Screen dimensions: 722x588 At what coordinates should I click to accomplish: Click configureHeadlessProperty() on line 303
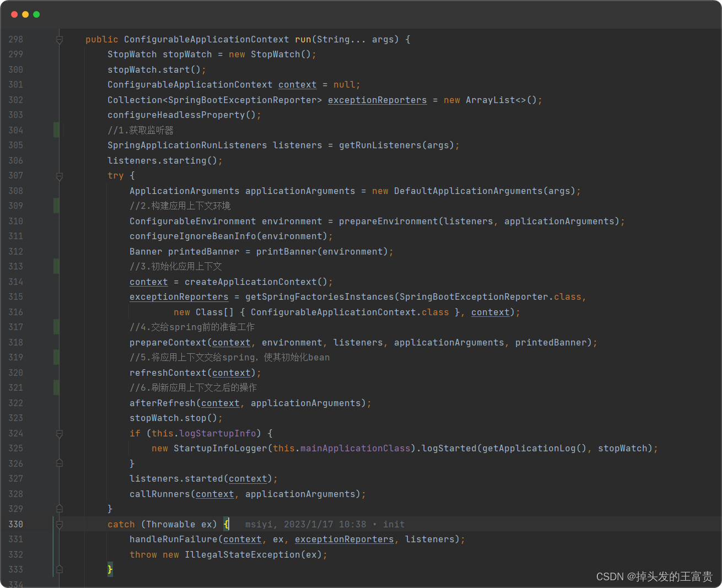(x=182, y=115)
